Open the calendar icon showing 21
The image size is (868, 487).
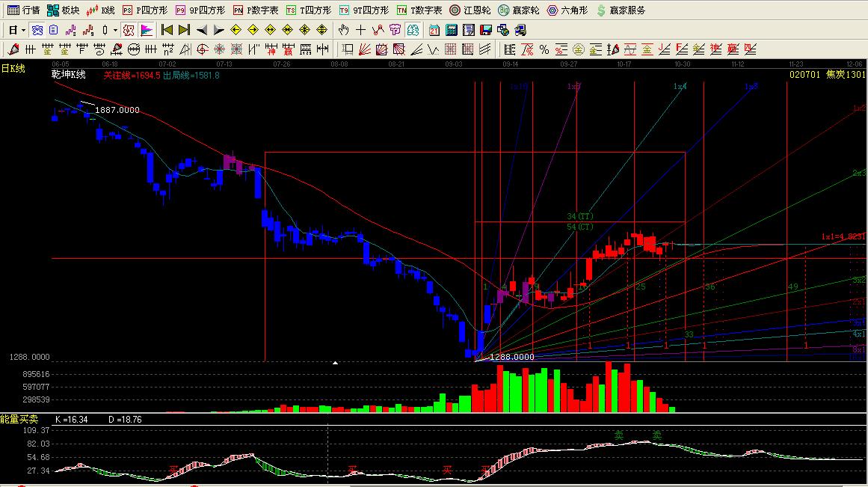pos(434,30)
